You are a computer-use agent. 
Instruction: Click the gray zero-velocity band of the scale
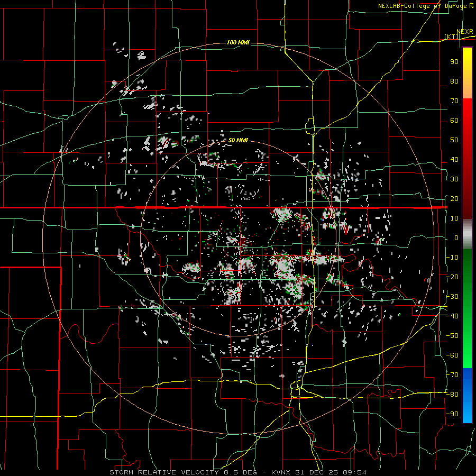click(467, 234)
